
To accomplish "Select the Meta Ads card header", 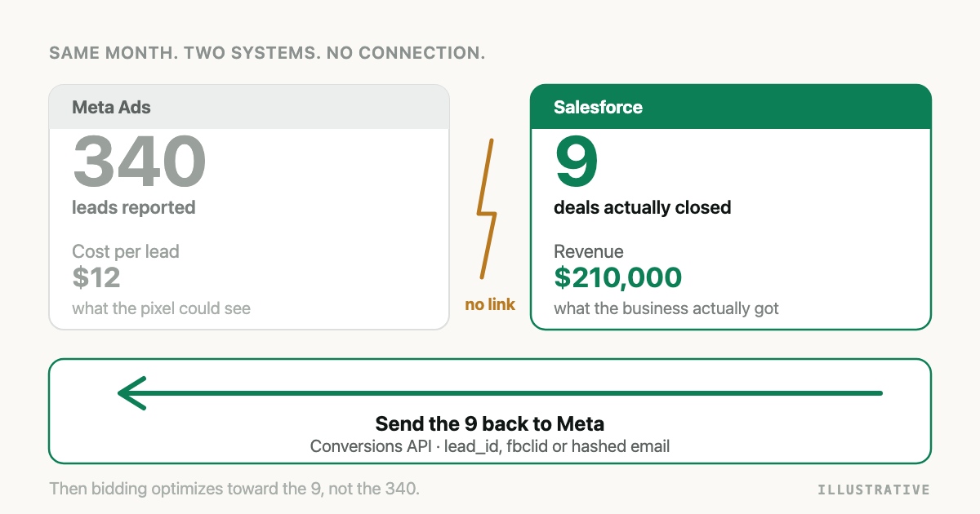I will [x=249, y=107].
